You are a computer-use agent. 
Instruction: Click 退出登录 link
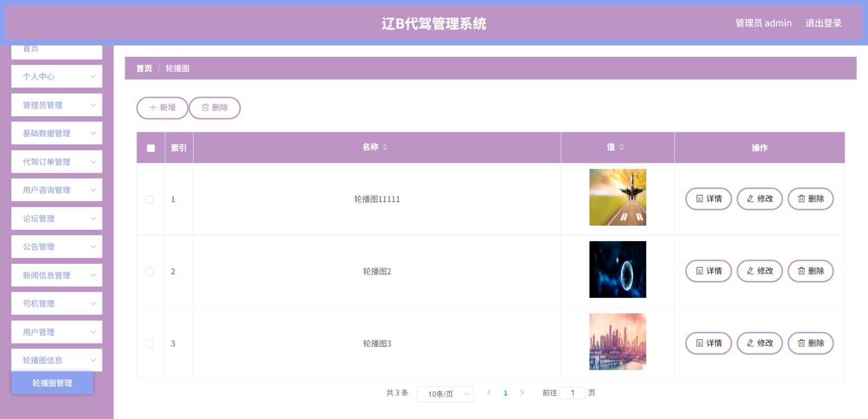[823, 23]
